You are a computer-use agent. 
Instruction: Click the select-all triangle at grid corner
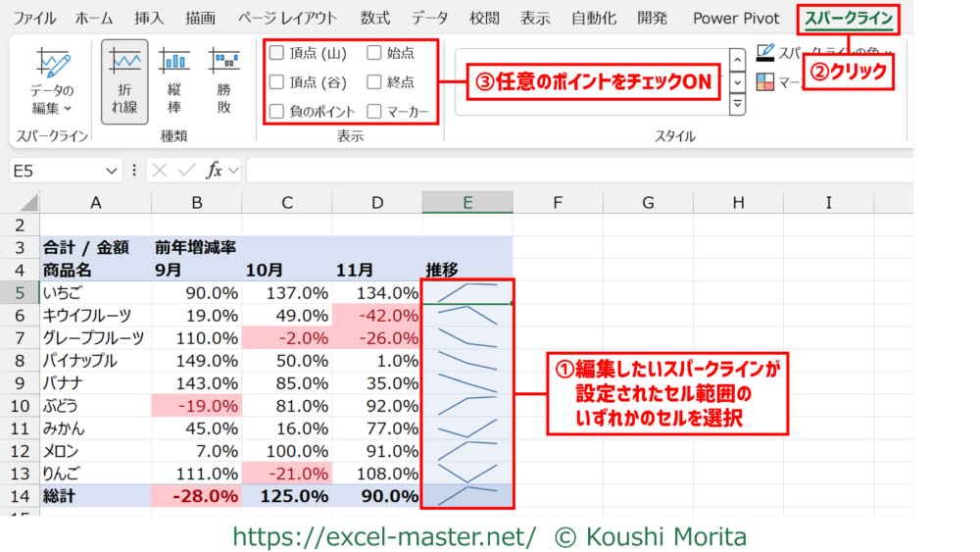click(28, 203)
